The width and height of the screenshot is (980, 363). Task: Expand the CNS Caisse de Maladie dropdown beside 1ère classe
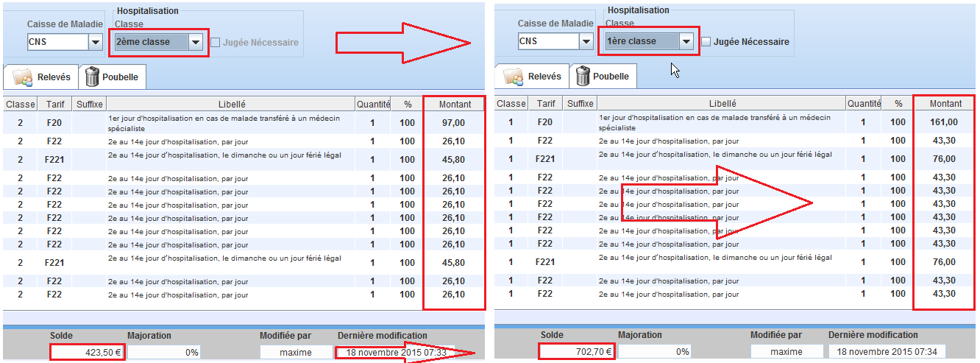click(586, 42)
